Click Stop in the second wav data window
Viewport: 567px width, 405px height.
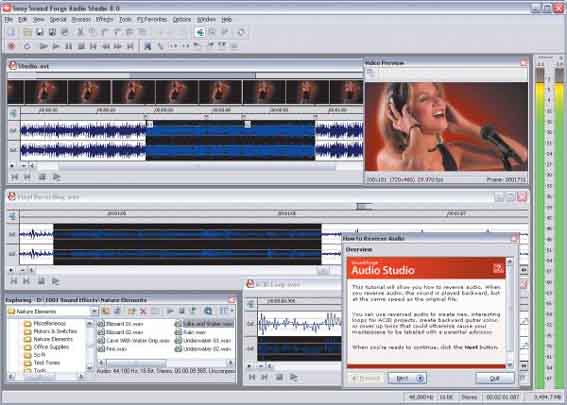tap(41, 281)
